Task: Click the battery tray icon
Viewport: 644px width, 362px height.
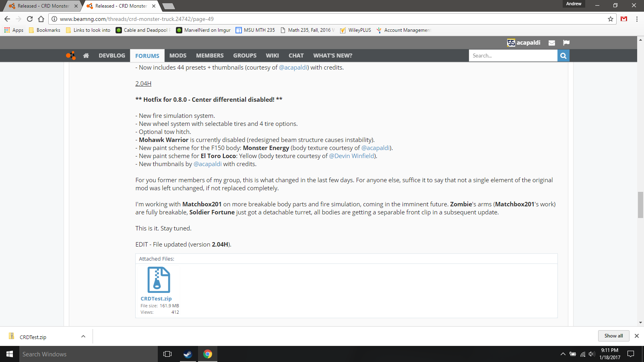Action: tap(572, 354)
